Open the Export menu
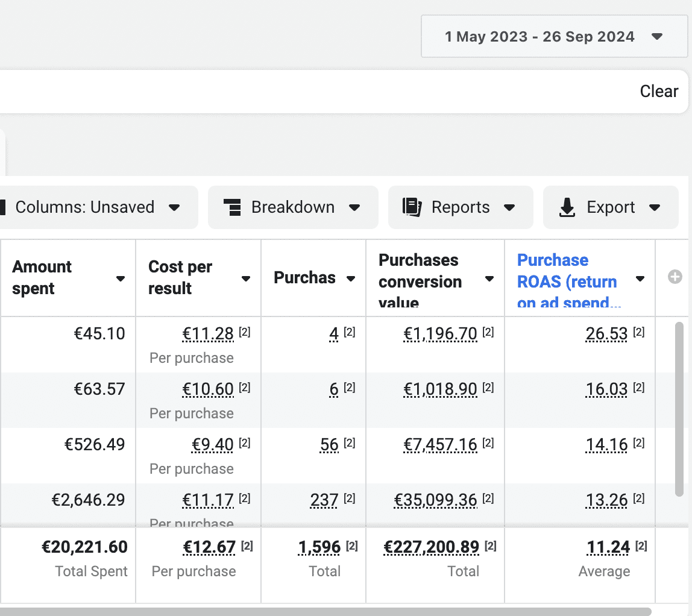The image size is (692, 616). (x=611, y=207)
